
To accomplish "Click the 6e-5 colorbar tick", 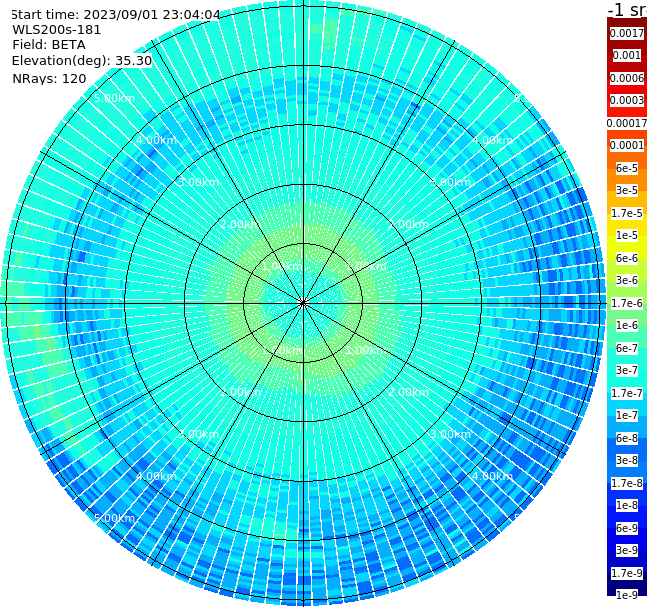I will coord(627,168).
